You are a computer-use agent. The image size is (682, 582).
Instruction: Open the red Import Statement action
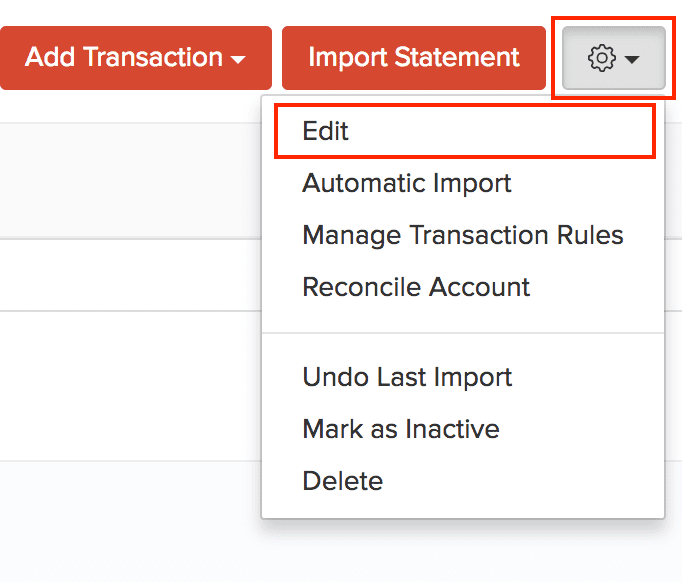414,58
